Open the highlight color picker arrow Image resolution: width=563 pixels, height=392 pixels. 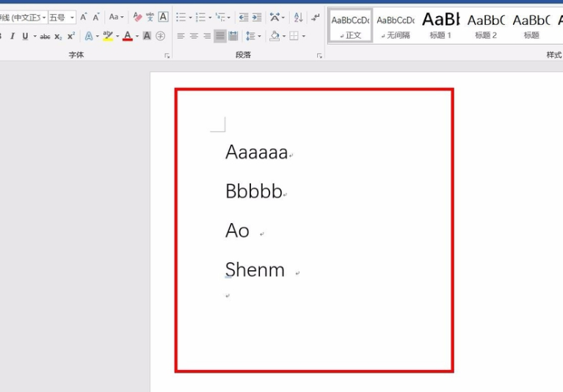117,36
